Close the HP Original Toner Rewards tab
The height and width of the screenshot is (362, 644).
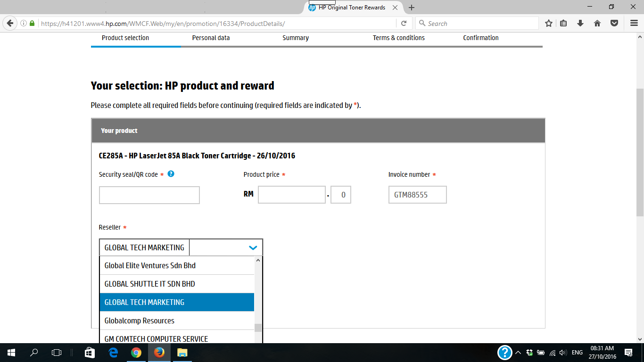point(395,8)
